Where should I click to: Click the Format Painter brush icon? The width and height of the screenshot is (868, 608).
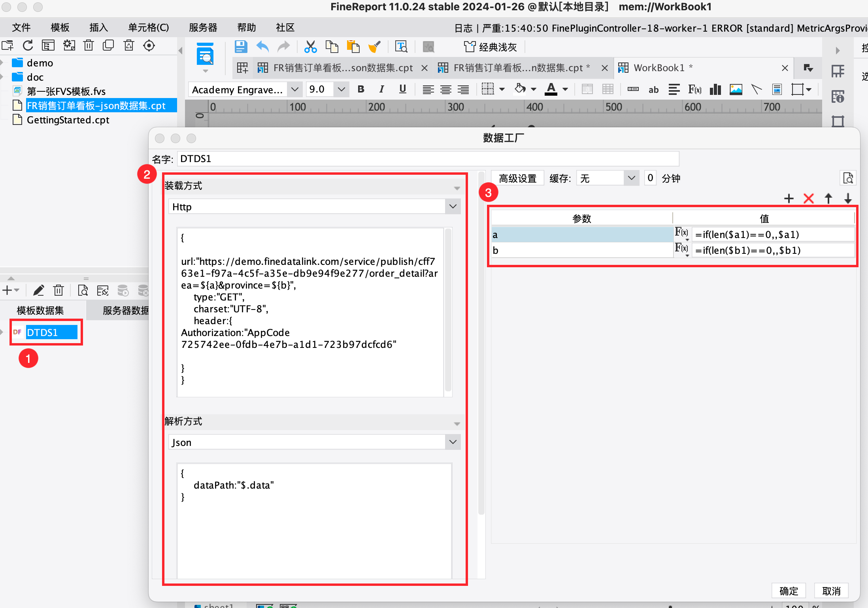pyautogui.click(x=374, y=47)
